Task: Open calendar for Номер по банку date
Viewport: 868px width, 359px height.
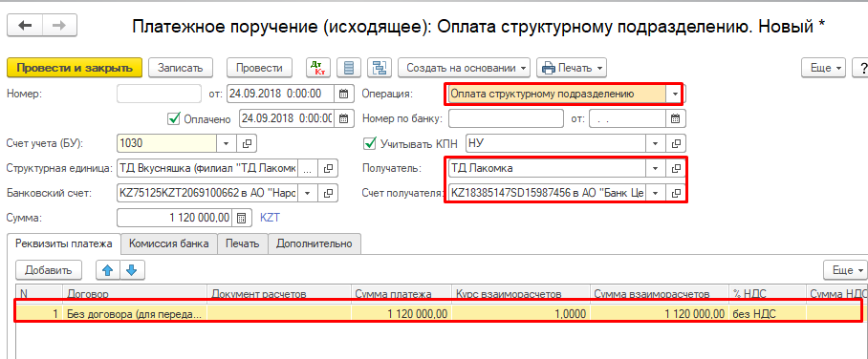Action: pos(675,118)
